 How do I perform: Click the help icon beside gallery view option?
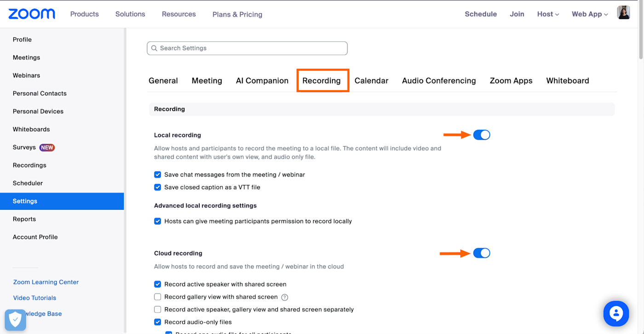tap(285, 297)
